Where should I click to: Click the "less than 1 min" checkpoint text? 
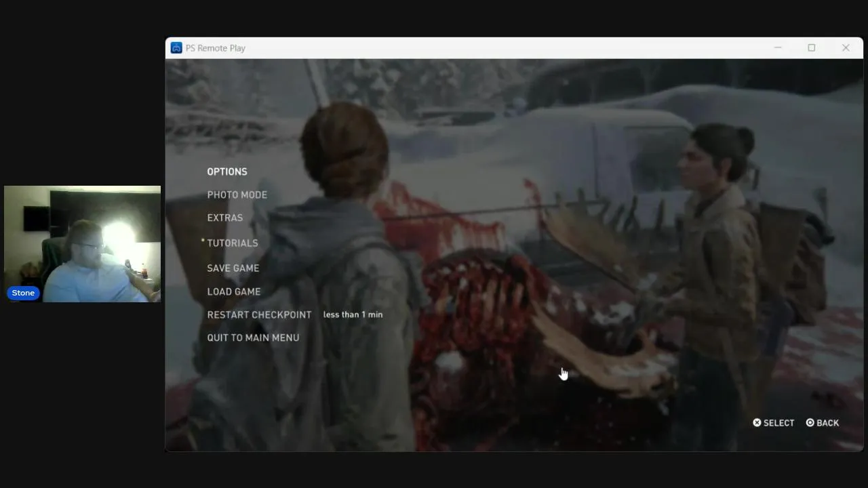(353, 314)
